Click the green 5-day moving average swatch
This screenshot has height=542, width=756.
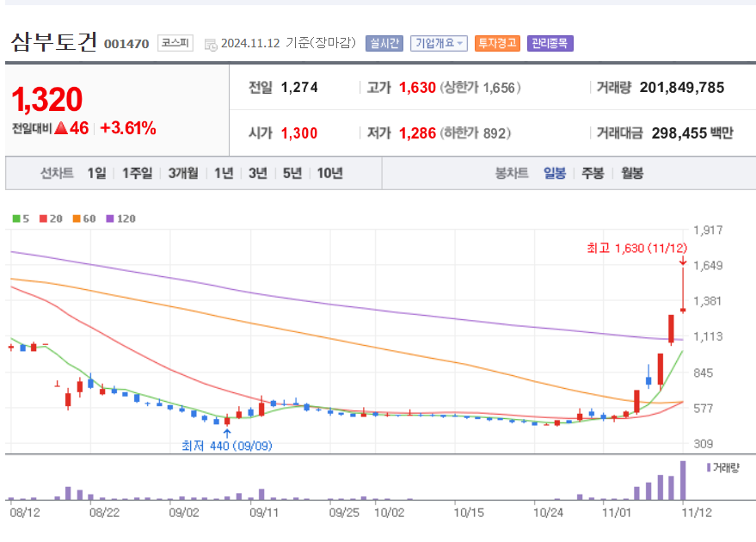pos(16,219)
